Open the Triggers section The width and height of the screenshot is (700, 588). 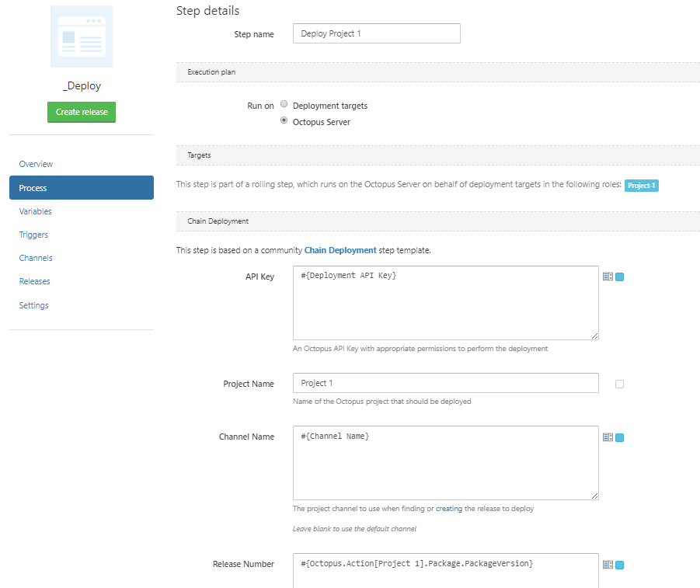[33, 235]
